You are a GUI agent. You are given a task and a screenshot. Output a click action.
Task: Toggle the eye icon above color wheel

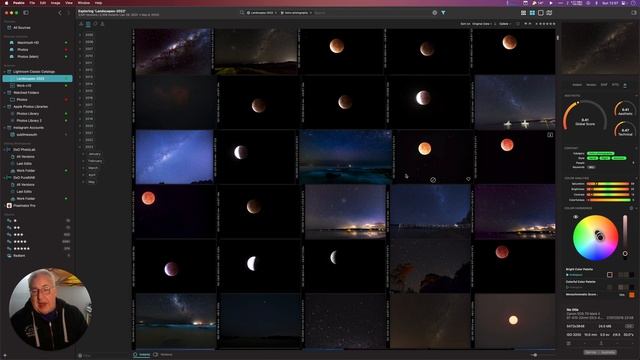[x=576, y=217]
